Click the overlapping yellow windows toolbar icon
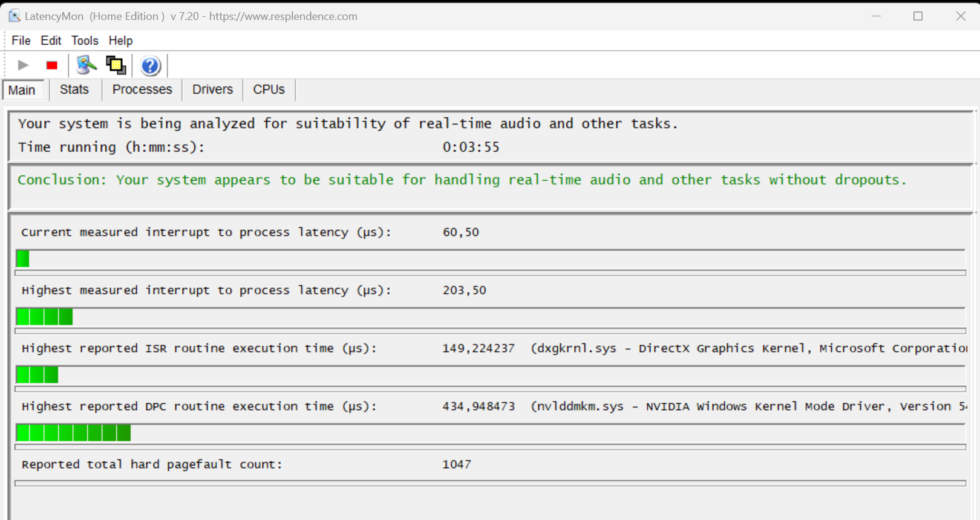980x520 pixels. [116, 65]
